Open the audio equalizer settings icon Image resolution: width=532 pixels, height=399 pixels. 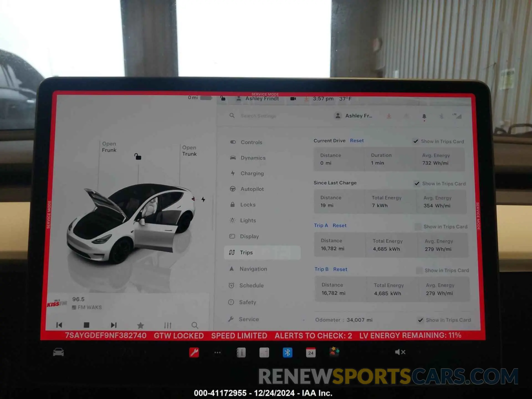168,325
